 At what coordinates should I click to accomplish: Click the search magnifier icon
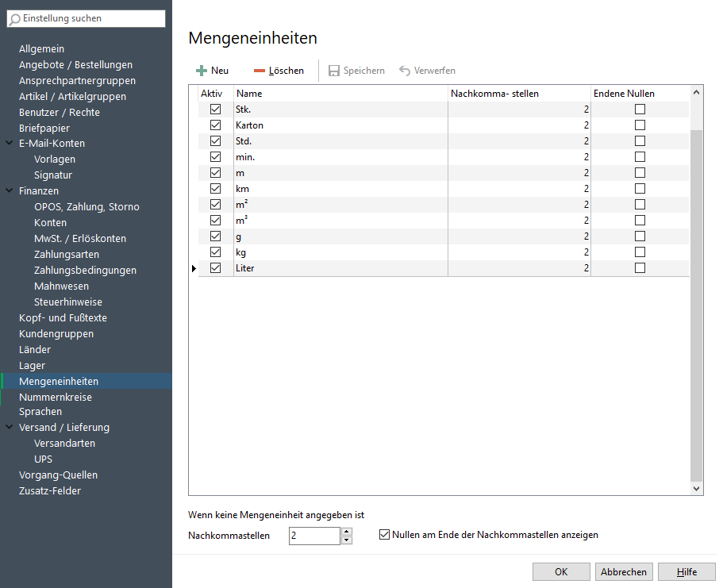point(15,18)
